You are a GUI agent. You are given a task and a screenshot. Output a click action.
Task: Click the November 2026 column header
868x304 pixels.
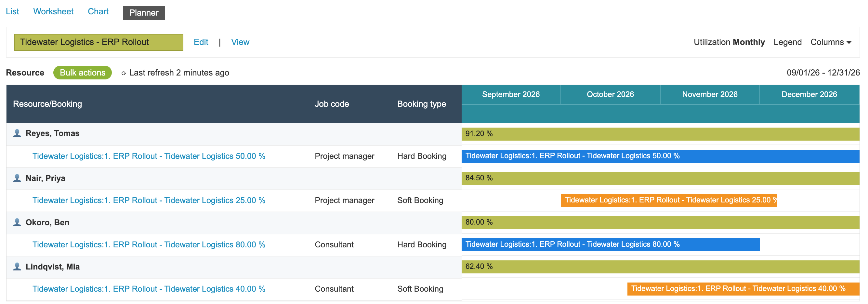pyautogui.click(x=710, y=94)
